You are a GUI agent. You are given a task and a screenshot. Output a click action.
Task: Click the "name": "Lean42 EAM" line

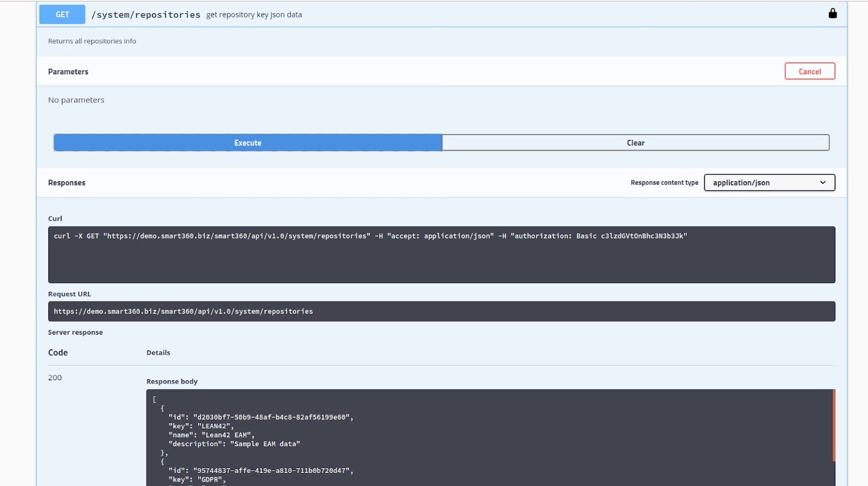pos(212,435)
